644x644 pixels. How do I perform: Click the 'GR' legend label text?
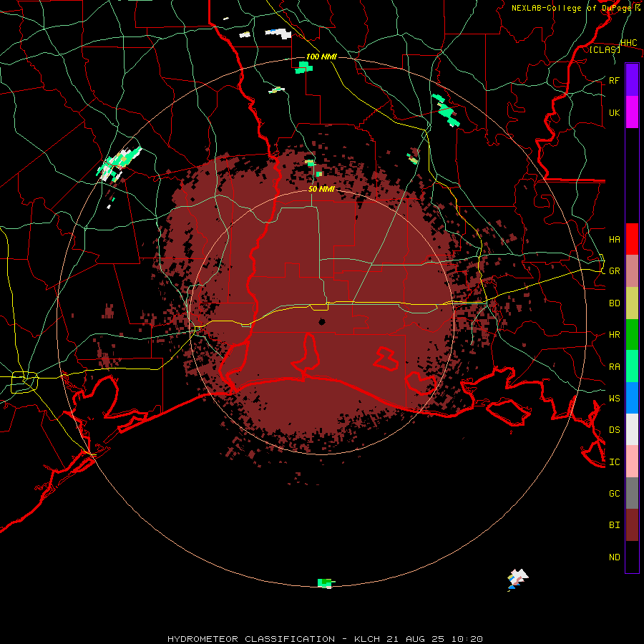click(615, 271)
